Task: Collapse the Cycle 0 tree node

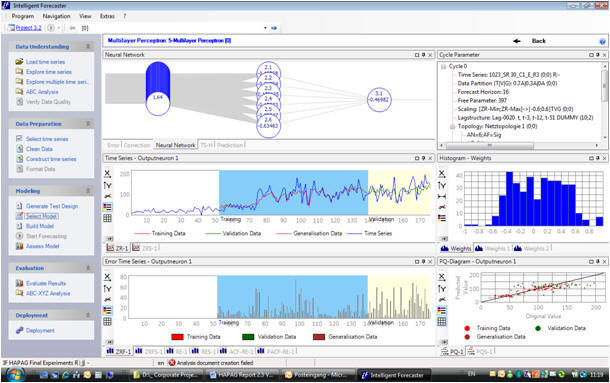Action: 443,67
